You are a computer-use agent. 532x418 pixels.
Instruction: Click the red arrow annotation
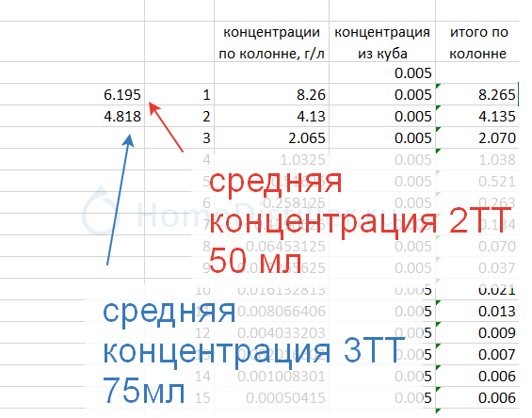pos(166,127)
